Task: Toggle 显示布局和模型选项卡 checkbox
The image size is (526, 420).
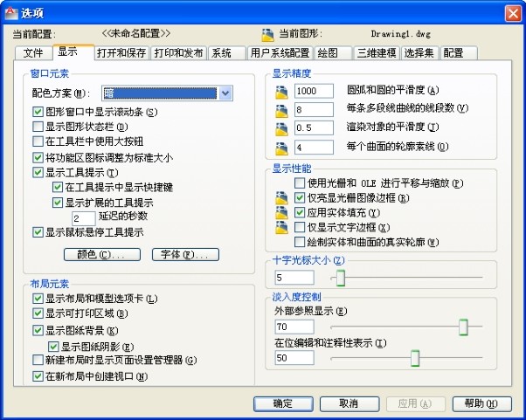Action: [x=38, y=299]
